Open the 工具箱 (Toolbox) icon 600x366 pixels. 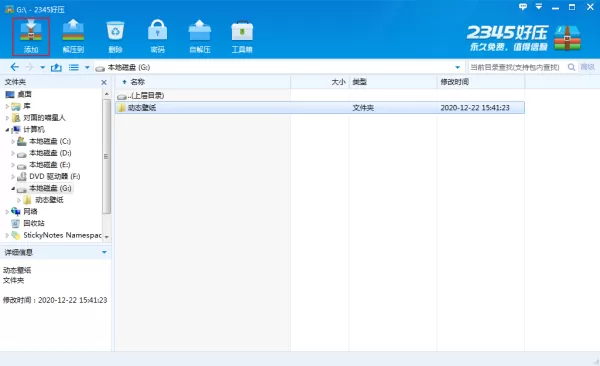click(242, 36)
